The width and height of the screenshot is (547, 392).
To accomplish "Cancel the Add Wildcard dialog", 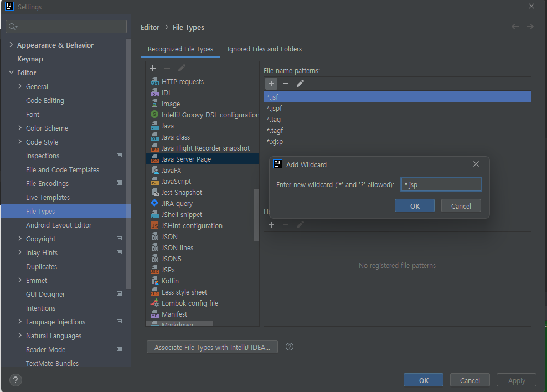I will pos(461,206).
